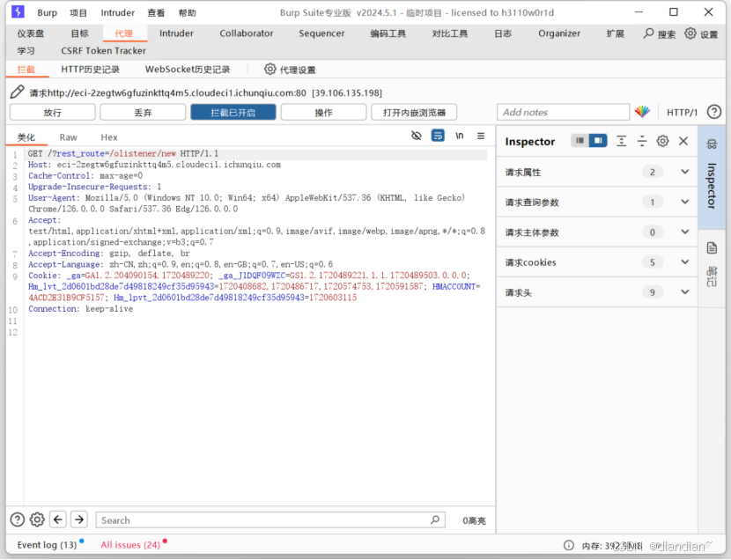Open the editor hamburger options menu
731x560 pixels.
481,136
